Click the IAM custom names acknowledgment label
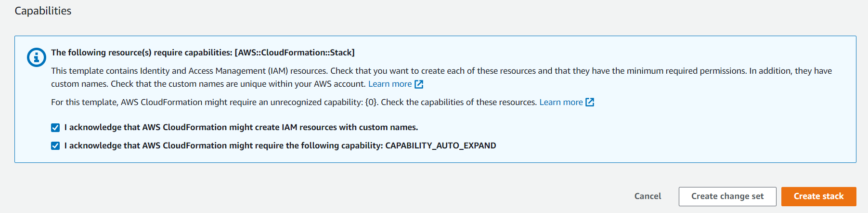The width and height of the screenshot is (868, 213). pos(241,127)
